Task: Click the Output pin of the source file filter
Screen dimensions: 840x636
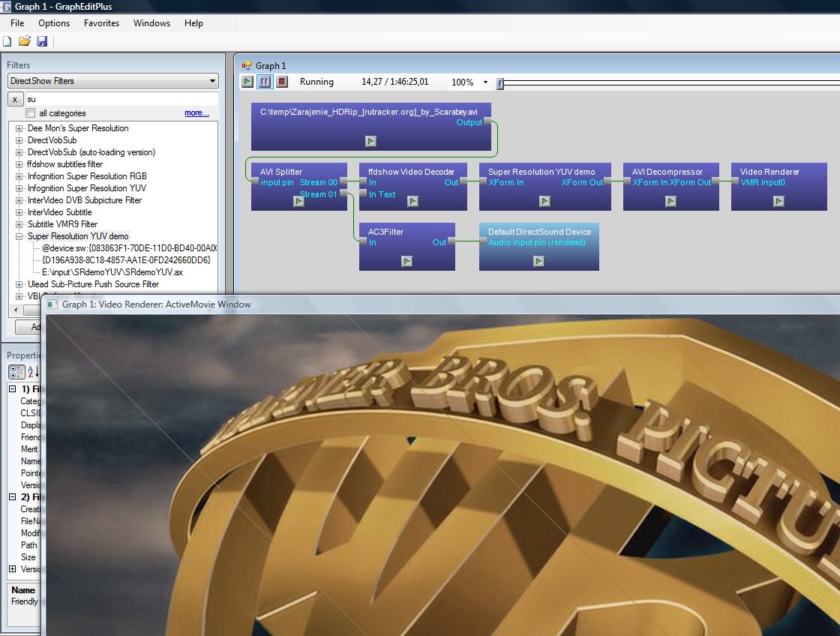Action: [x=487, y=122]
